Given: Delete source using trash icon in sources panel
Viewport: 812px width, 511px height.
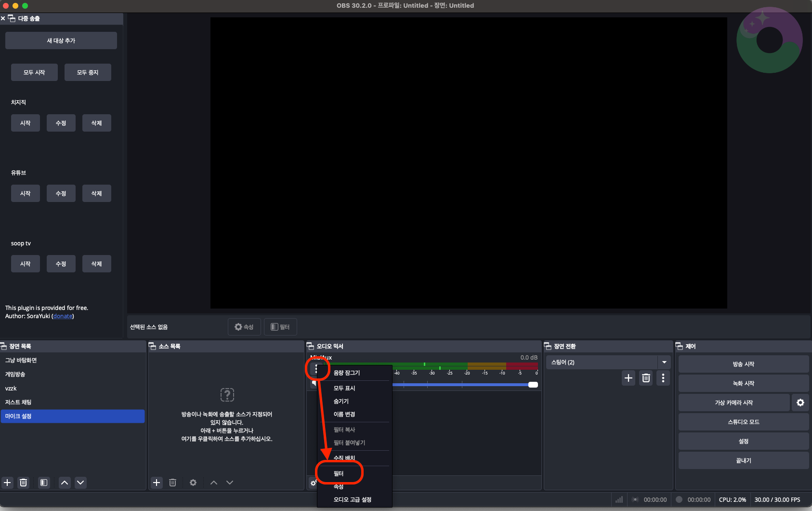Looking at the screenshot, I should (x=172, y=482).
